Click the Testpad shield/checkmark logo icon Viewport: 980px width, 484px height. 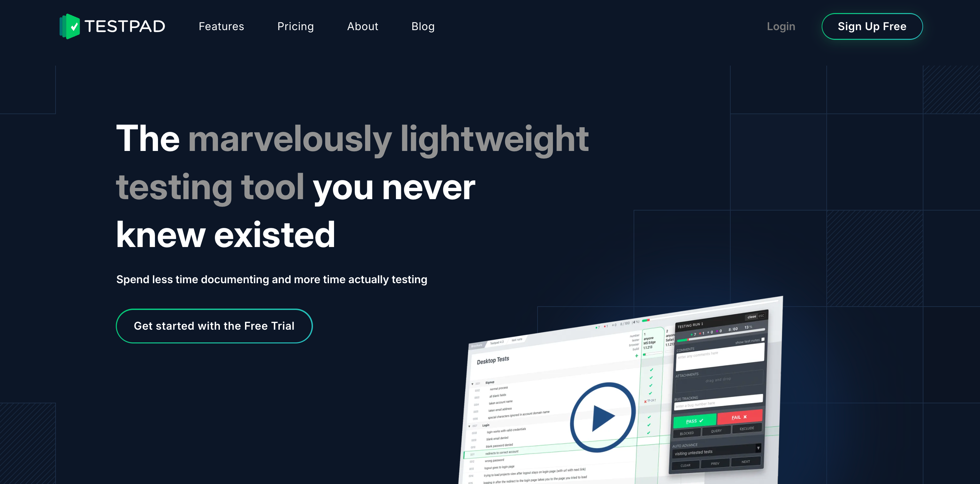tap(71, 26)
